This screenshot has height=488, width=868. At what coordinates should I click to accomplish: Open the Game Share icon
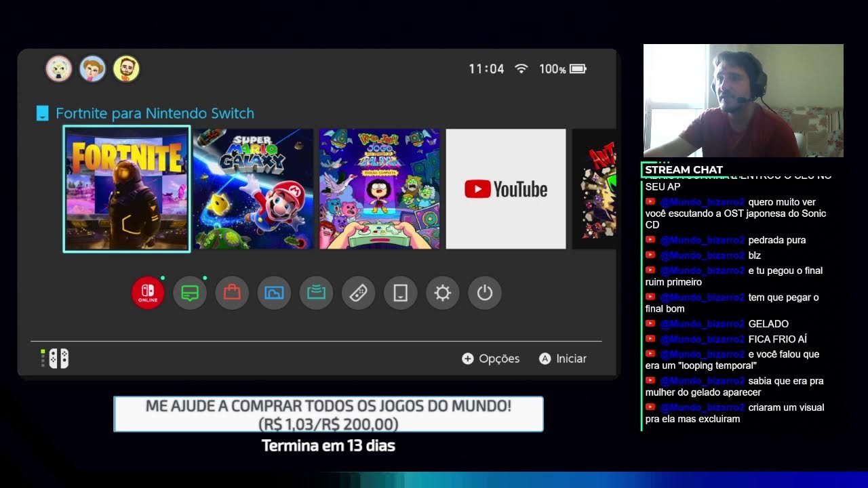pos(316,293)
